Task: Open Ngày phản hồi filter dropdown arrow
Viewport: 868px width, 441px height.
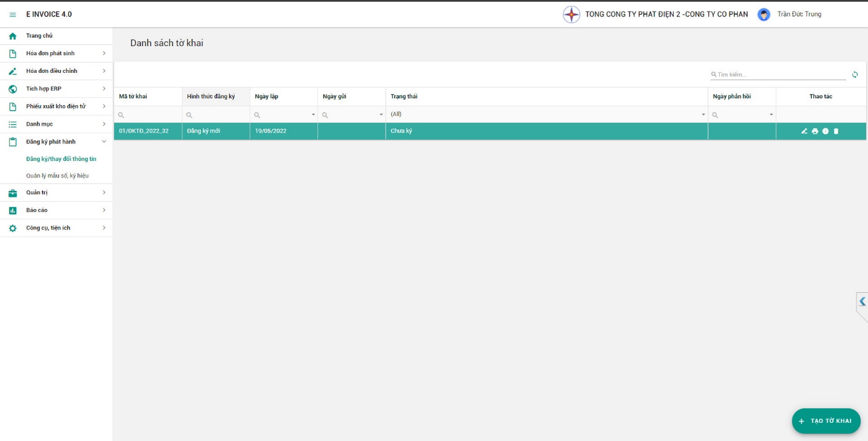Action: pos(771,115)
